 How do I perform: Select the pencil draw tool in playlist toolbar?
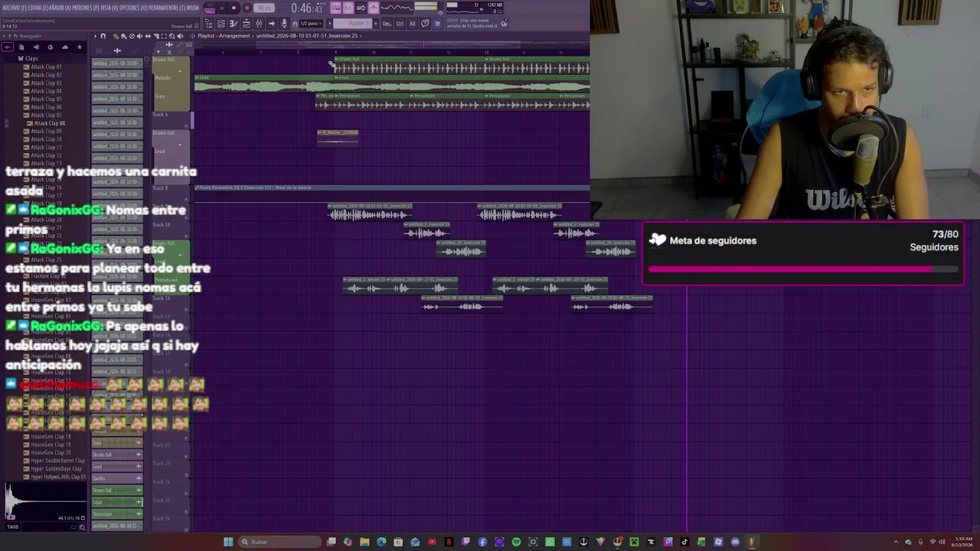tap(116, 36)
